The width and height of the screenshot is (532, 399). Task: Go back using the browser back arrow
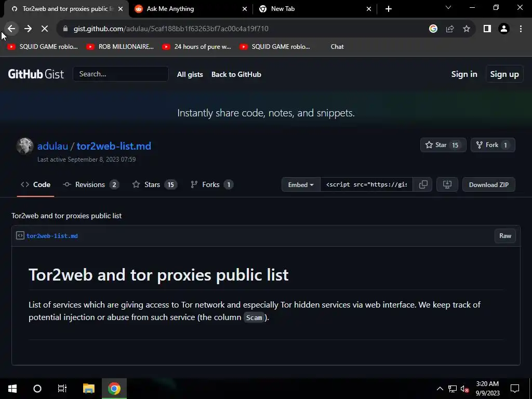click(11, 29)
